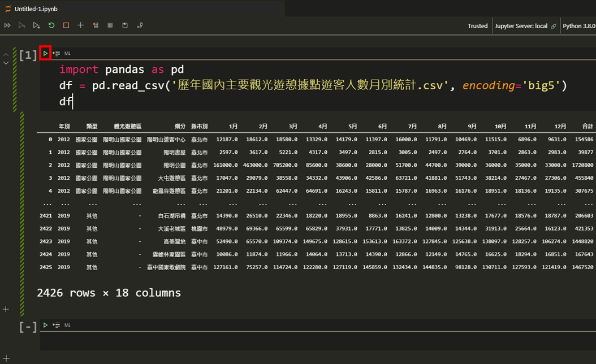Restart the Jupyter kernel
The width and height of the screenshot is (596, 364).
coord(51,25)
